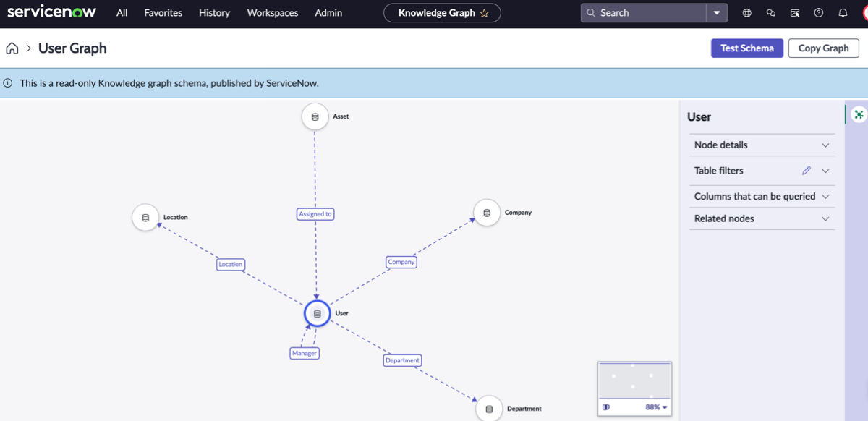The width and height of the screenshot is (868, 421).
Task: Click the 'User Graph' page title
Action: (x=72, y=48)
